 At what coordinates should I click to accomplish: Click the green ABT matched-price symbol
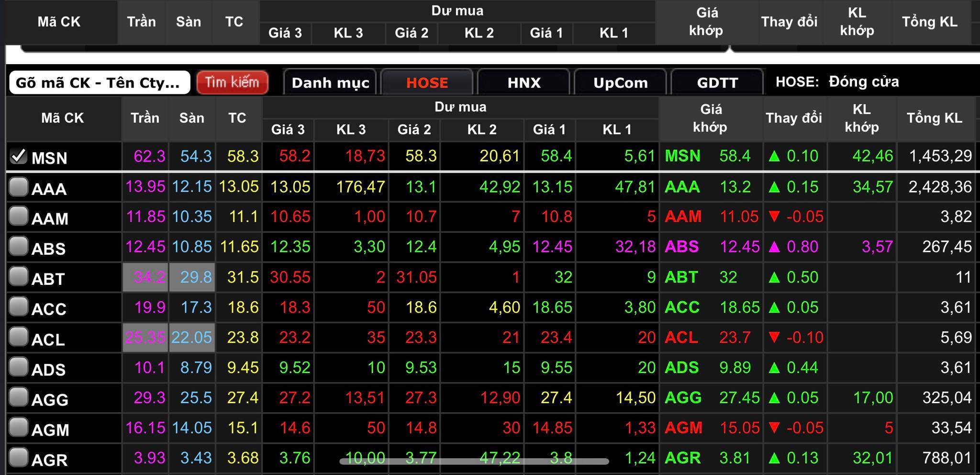coord(681,277)
